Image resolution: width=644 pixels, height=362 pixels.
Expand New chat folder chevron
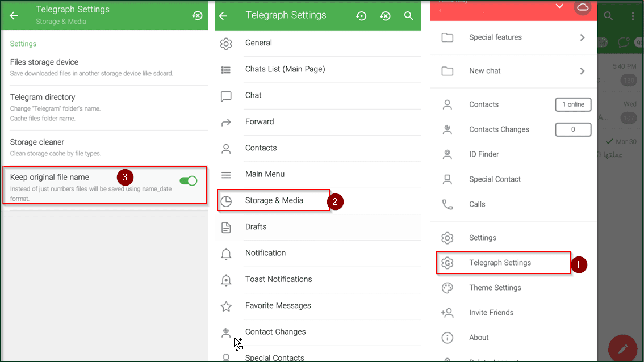point(583,71)
